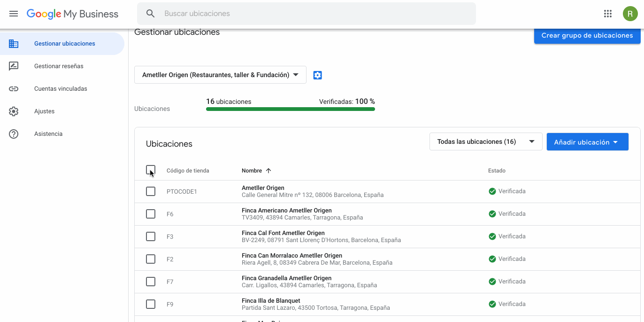This screenshot has width=644, height=322.
Task: Click store code F2
Action: click(x=170, y=259)
